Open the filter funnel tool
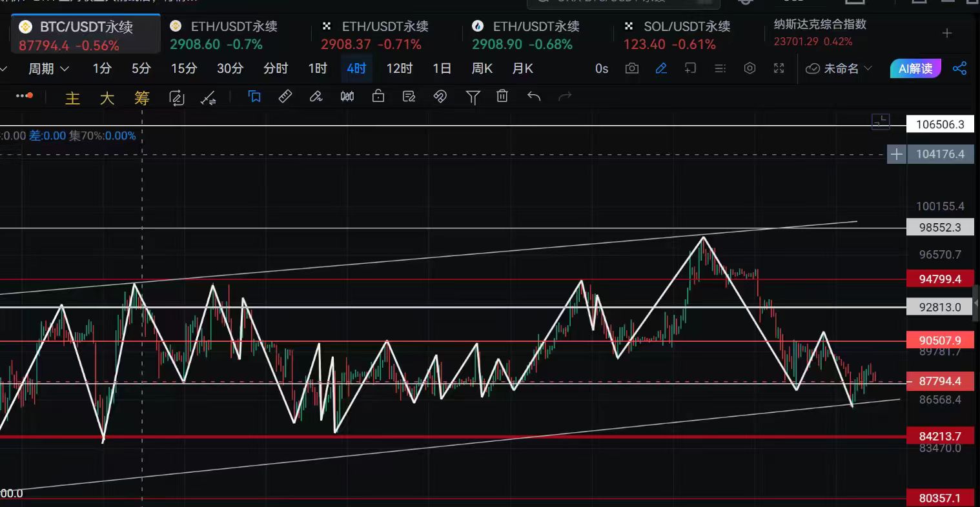Image resolution: width=980 pixels, height=507 pixels. [473, 97]
